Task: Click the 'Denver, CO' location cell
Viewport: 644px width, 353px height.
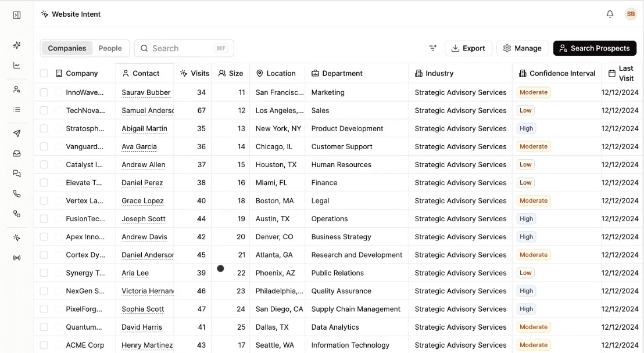Action: [x=274, y=237]
